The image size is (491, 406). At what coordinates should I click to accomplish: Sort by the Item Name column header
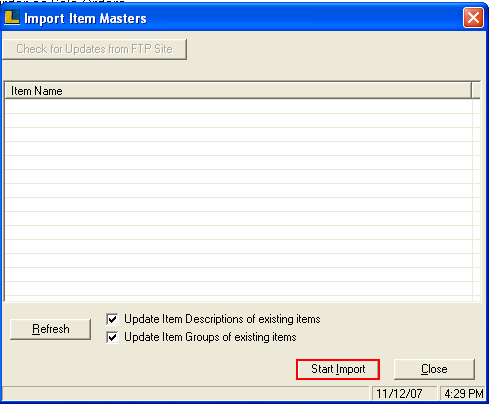pos(238,91)
